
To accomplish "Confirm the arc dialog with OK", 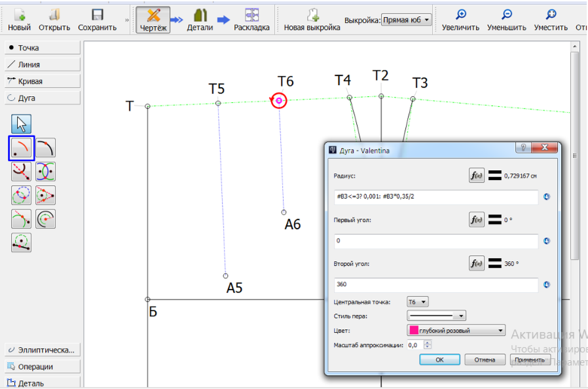I will (439, 360).
